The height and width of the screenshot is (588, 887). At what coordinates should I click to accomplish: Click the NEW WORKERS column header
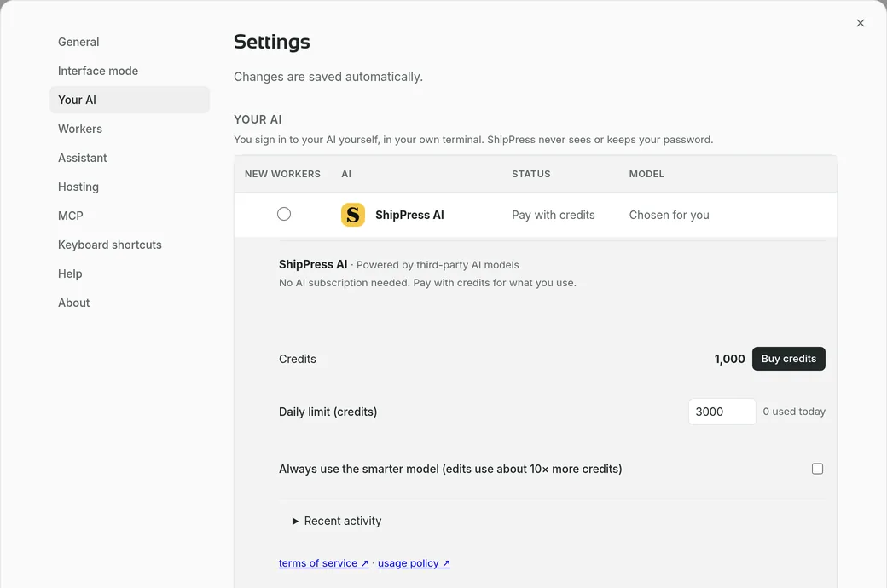pos(282,174)
